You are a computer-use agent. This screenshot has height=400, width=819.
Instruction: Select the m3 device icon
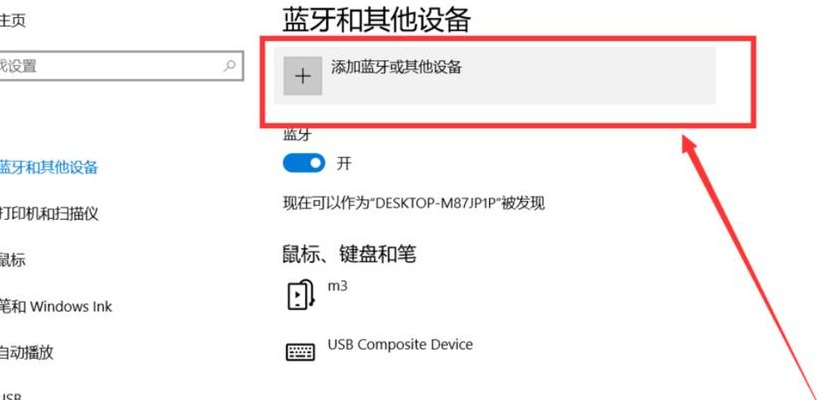click(301, 295)
